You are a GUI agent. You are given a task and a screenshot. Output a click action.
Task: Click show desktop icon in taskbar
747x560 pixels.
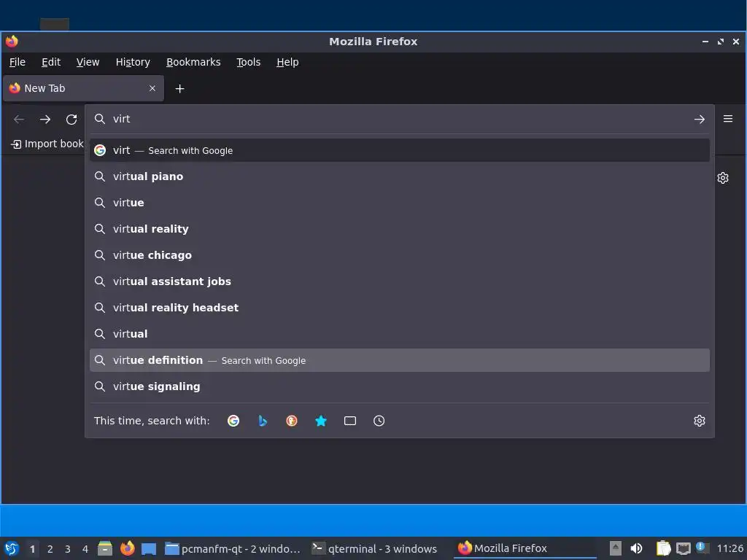point(149,549)
